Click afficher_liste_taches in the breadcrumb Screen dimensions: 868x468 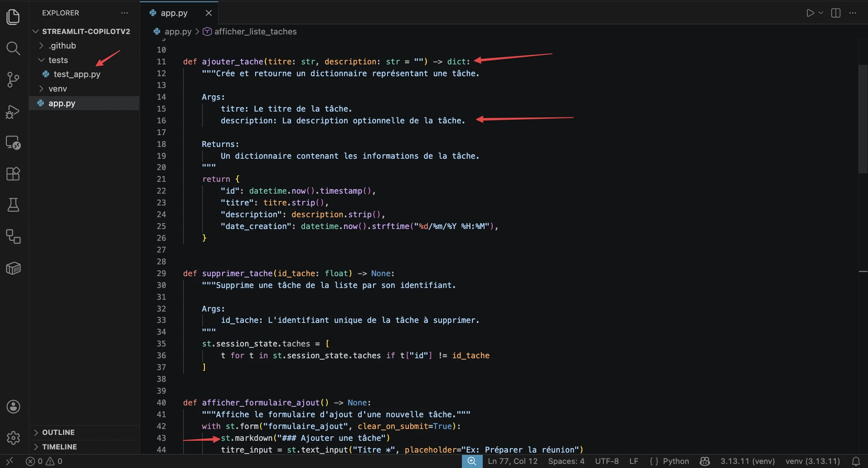pyautogui.click(x=255, y=32)
